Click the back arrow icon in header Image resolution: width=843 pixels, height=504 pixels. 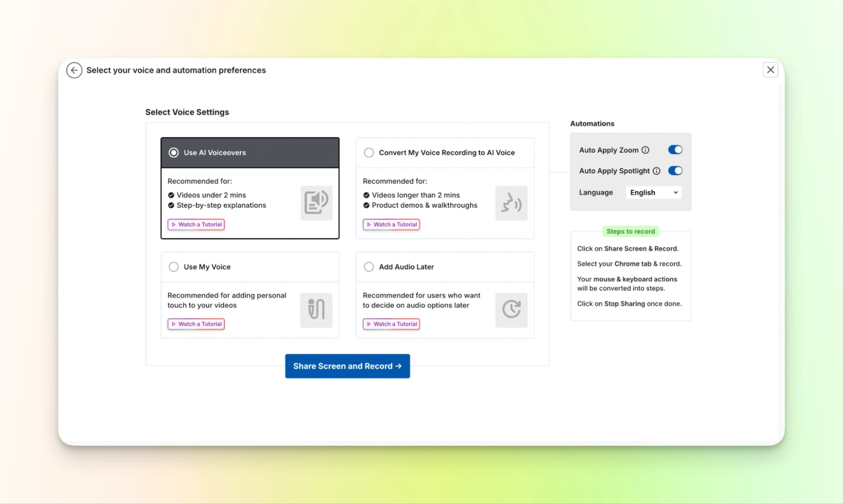click(74, 70)
